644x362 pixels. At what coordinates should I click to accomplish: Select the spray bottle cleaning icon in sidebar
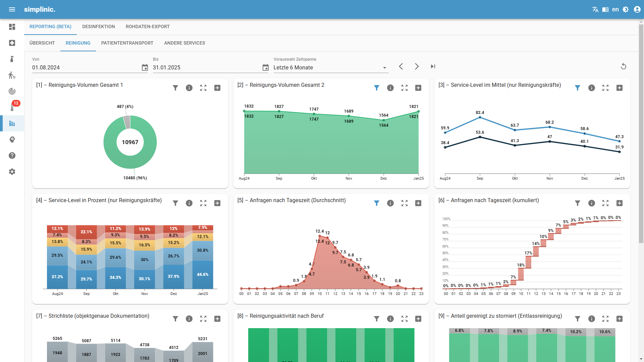[12, 59]
